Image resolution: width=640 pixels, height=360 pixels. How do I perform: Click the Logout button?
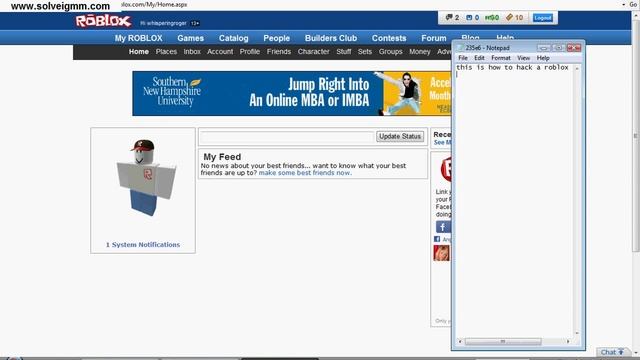click(542, 18)
